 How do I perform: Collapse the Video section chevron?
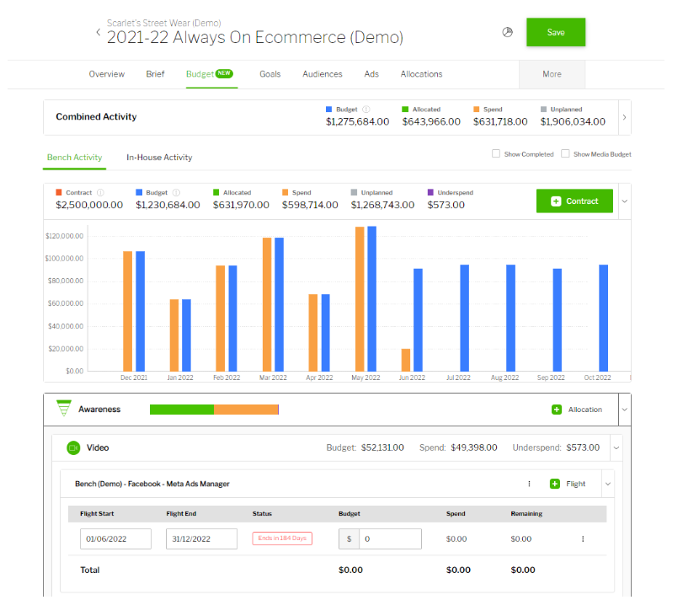[616, 447]
